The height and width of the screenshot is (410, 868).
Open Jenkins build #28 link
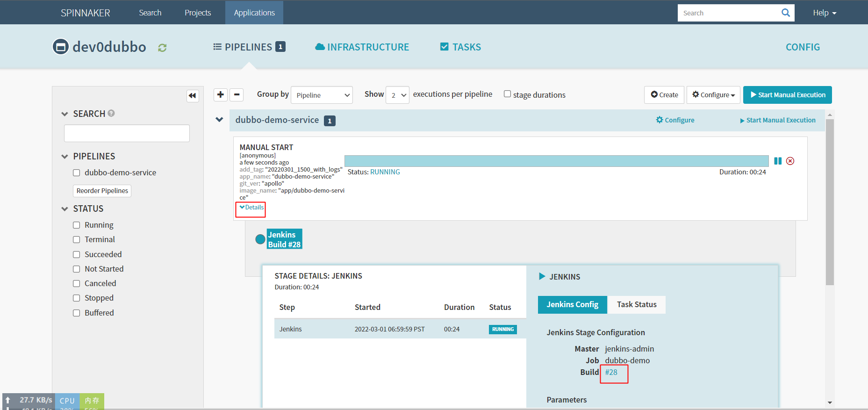611,372
